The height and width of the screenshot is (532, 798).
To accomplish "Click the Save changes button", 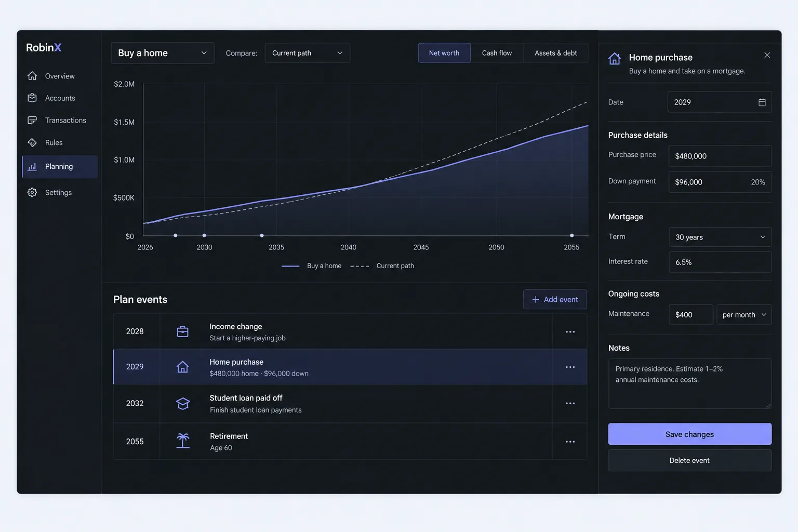I will (689, 434).
